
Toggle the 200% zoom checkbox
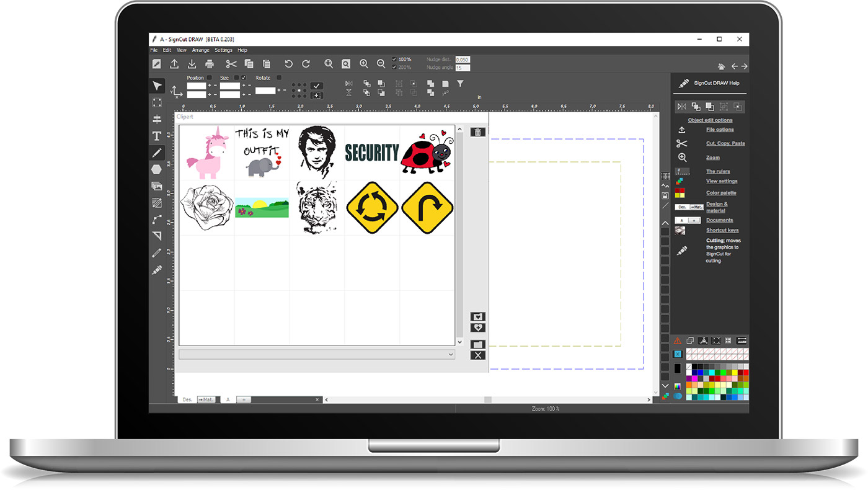click(394, 67)
